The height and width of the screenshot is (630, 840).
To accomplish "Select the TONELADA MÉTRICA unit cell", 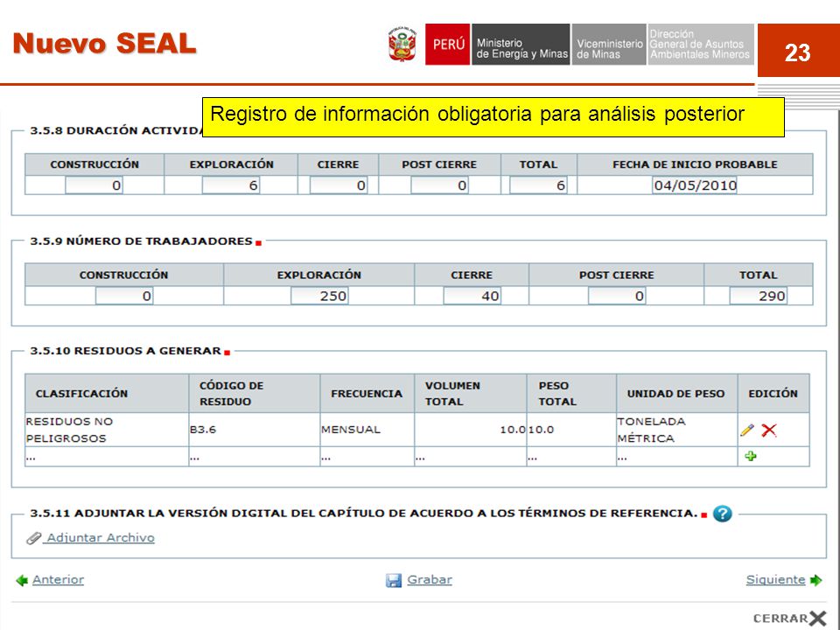I will (x=677, y=430).
